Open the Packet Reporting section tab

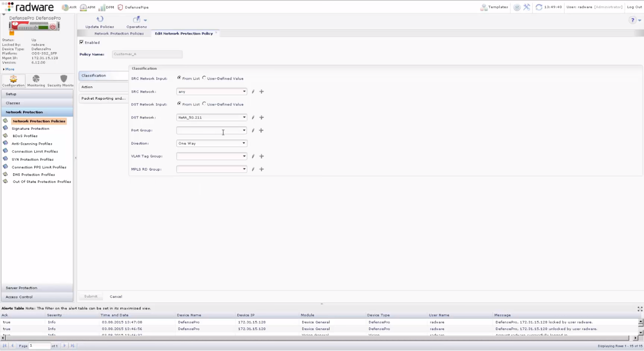pyautogui.click(x=103, y=98)
